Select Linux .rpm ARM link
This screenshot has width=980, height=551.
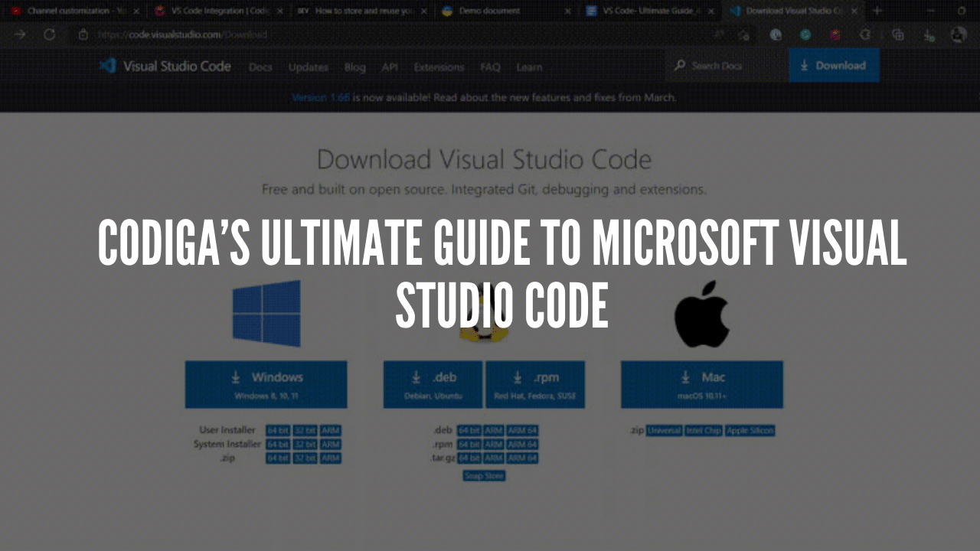pyautogui.click(x=493, y=445)
